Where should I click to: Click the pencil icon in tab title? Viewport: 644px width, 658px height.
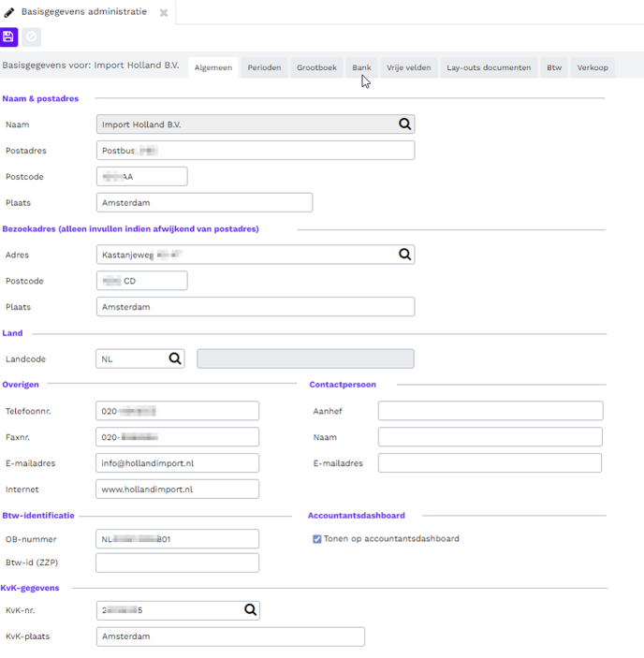tap(8, 12)
